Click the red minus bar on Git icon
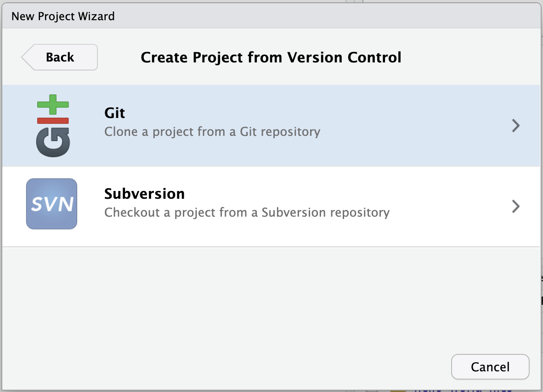The image size is (543, 392). tap(53, 120)
